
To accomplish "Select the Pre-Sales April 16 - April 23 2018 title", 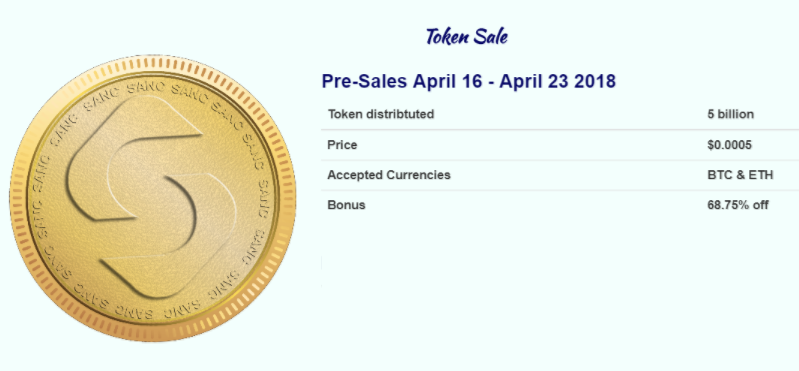I will coord(468,81).
